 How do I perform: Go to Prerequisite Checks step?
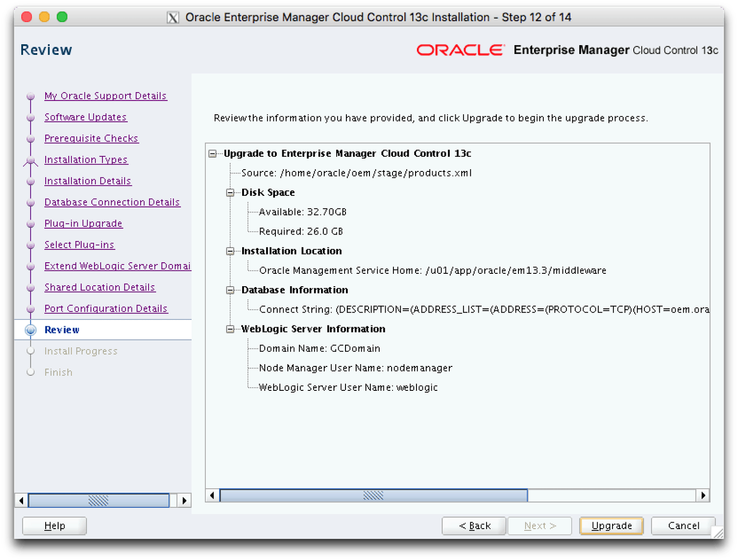(x=91, y=138)
